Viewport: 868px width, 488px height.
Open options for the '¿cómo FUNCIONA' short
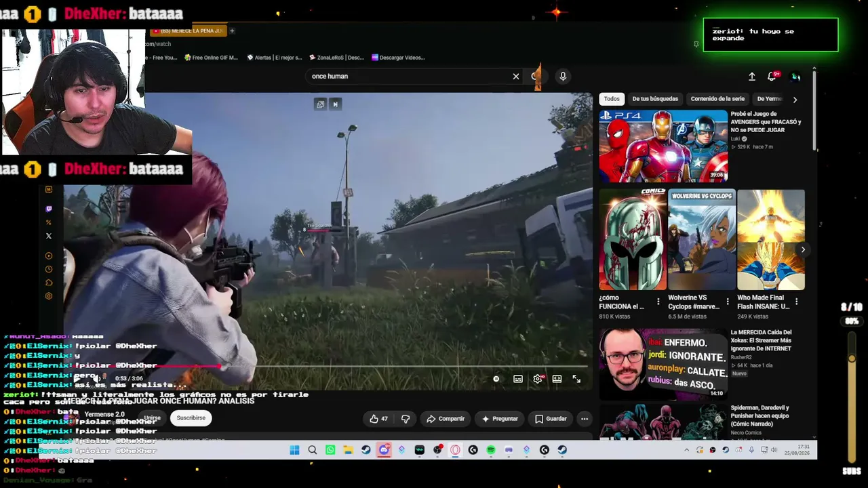(x=658, y=302)
